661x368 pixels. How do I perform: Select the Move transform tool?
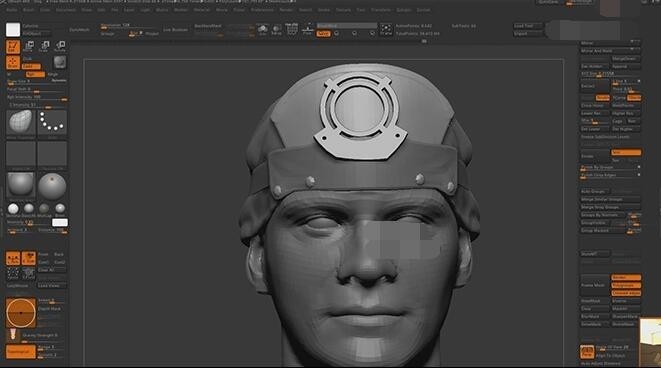[29, 46]
